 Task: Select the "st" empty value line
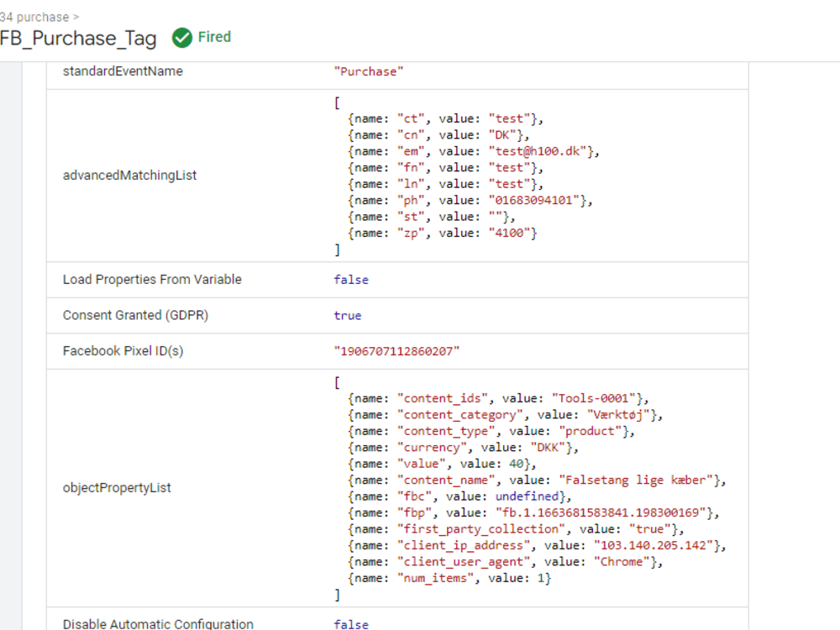[x=432, y=217]
